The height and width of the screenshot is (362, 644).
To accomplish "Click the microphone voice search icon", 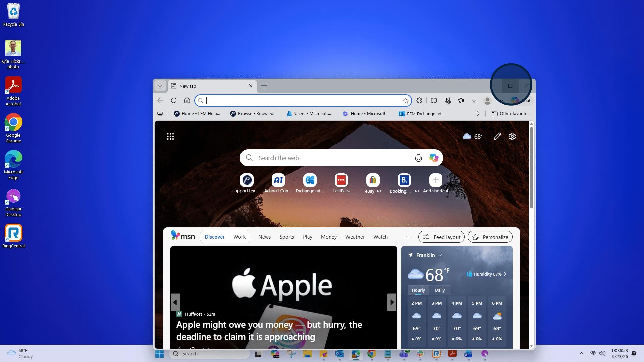I will [x=418, y=158].
